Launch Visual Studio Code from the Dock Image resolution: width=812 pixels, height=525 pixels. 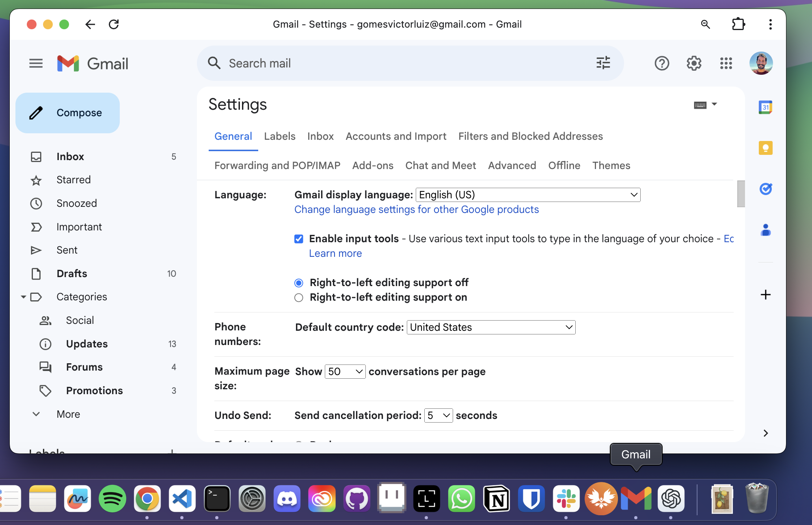182,499
